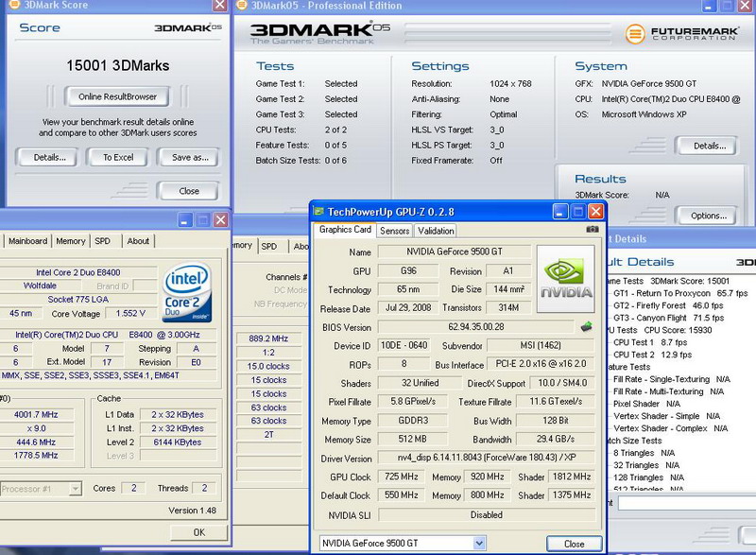Close the GPU-Z window with the red X
Image resolution: width=756 pixels, height=555 pixels.
click(x=596, y=211)
